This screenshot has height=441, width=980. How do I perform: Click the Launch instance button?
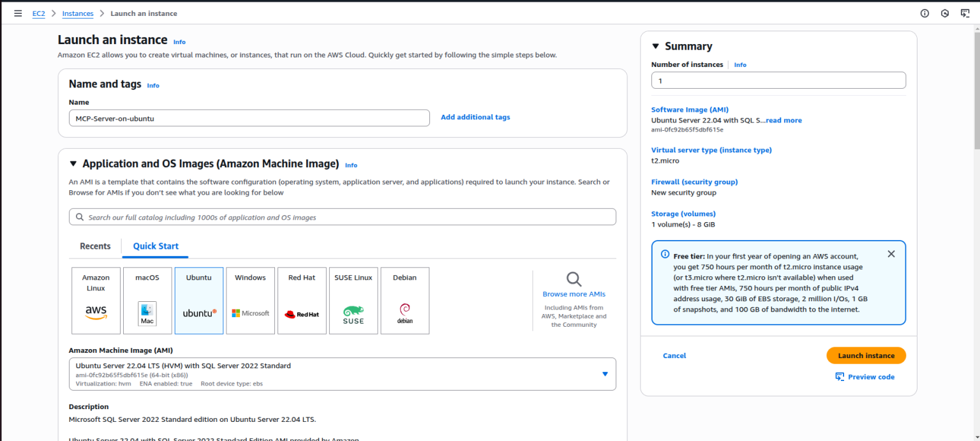[866, 355]
